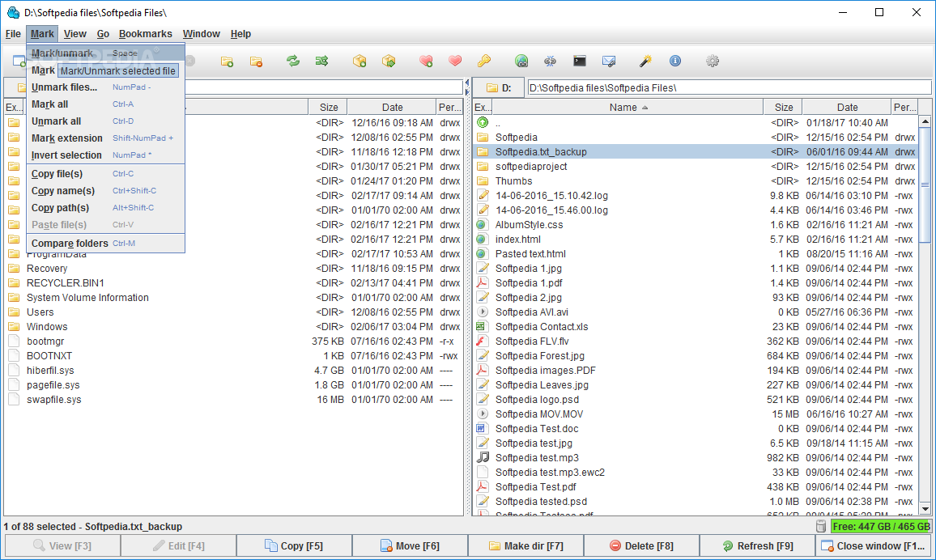Click the trash can icon in status bar
Screen dimensions: 936x560
[x=821, y=526]
